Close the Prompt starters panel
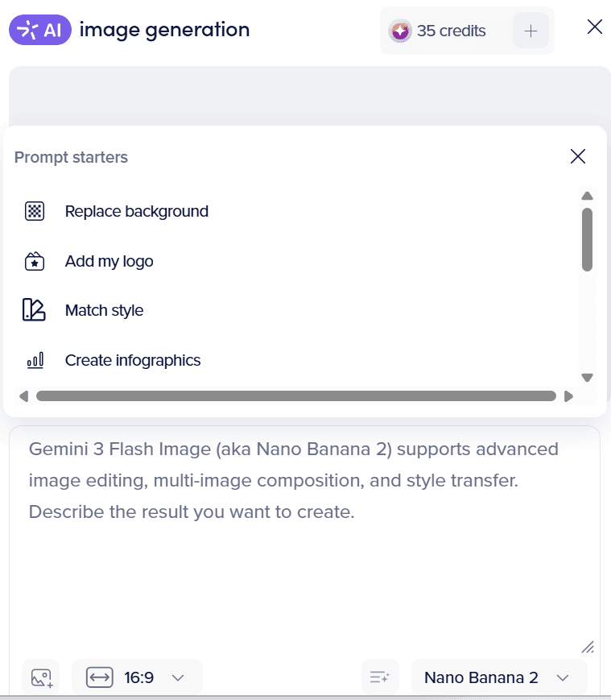 [577, 156]
